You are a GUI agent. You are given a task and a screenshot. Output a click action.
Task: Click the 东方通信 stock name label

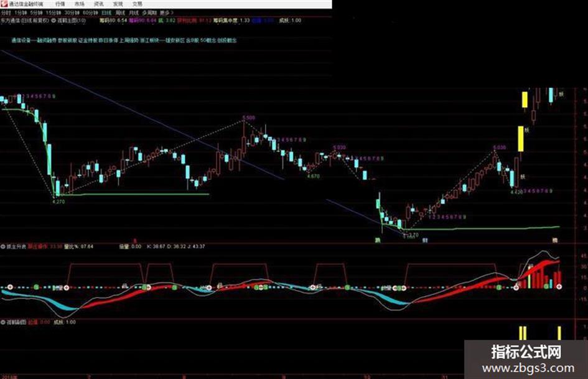(11, 21)
